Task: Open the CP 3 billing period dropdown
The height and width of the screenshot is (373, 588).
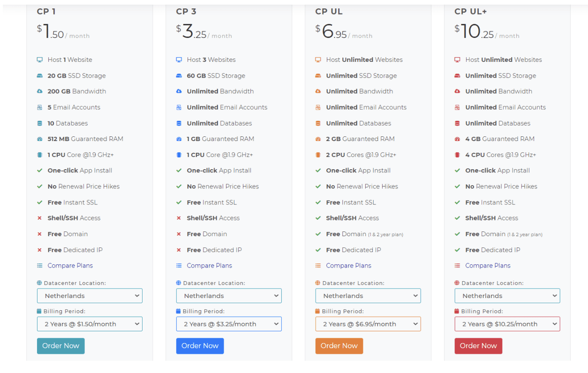Action: coord(229,324)
